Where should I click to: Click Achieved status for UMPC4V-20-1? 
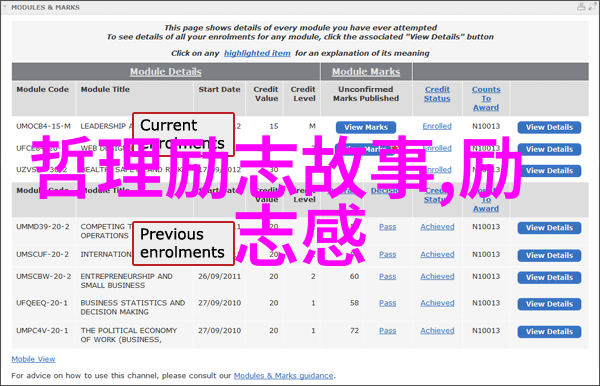coord(437,331)
